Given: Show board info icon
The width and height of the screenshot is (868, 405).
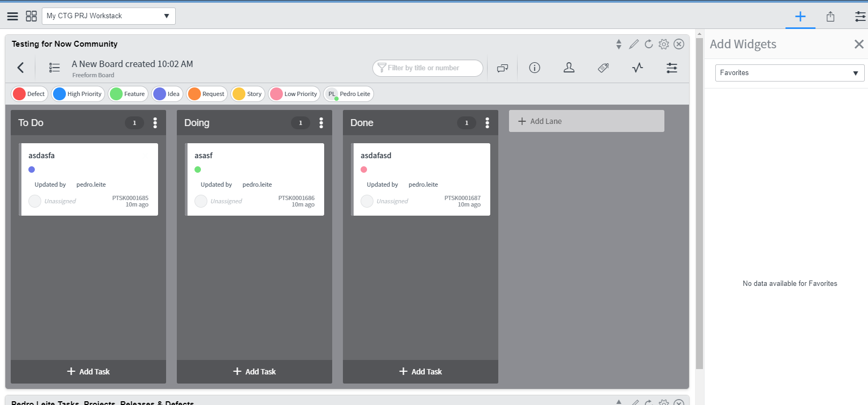Looking at the screenshot, I should pyautogui.click(x=535, y=68).
